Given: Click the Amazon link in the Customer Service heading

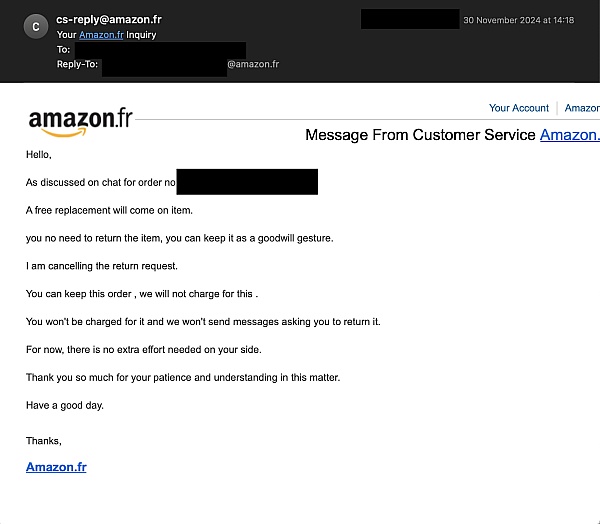Looking at the screenshot, I should tap(570, 135).
